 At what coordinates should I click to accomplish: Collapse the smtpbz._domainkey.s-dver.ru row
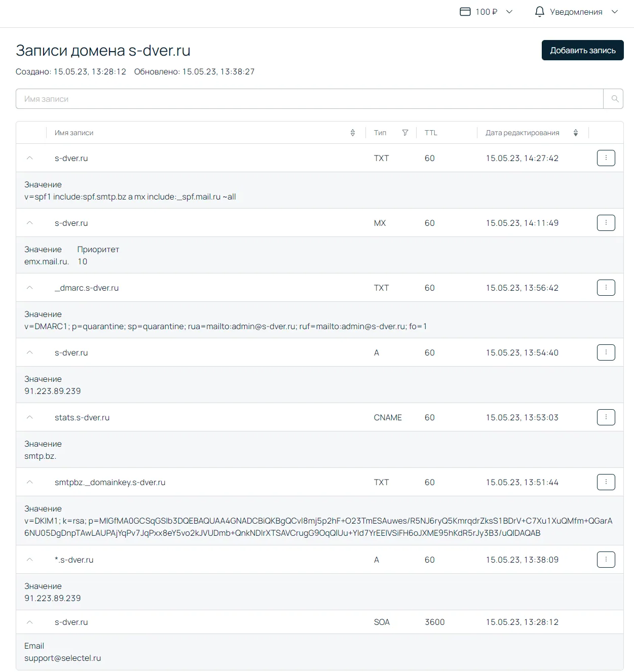click(29, 482)
